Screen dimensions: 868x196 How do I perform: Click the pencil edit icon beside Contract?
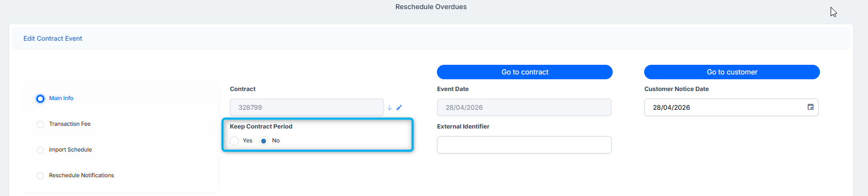pos(399,108)
